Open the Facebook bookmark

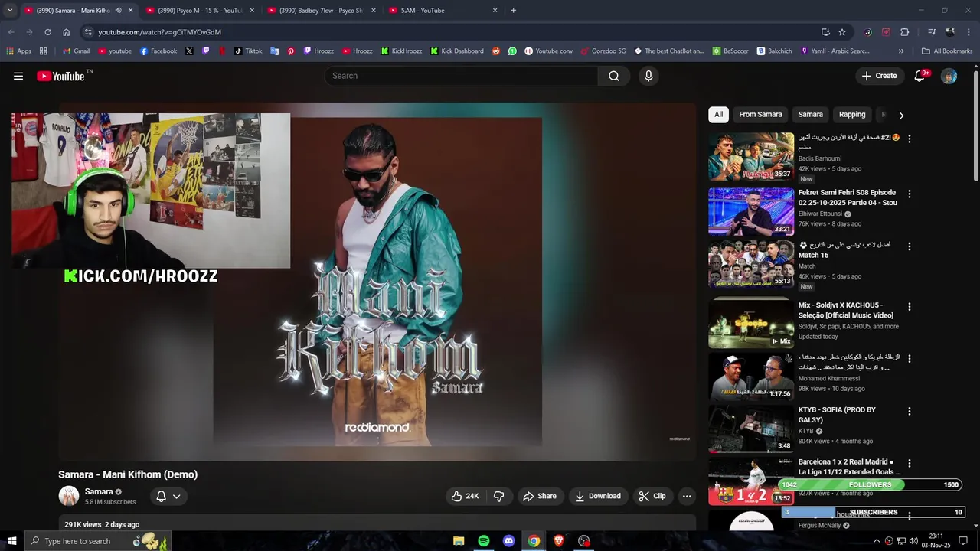tap(158, 51)
